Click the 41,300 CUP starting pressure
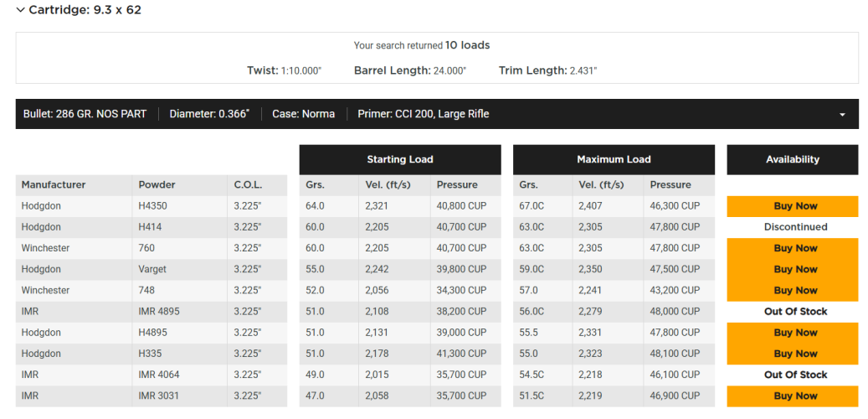The width and height of the screenshot is (868, 419). tap(462, 354)
